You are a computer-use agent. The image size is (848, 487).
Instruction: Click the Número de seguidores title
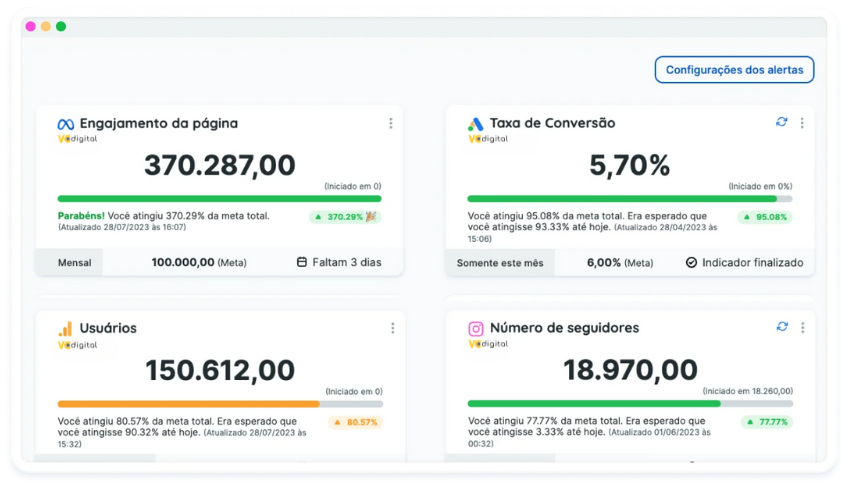point(564,327)
